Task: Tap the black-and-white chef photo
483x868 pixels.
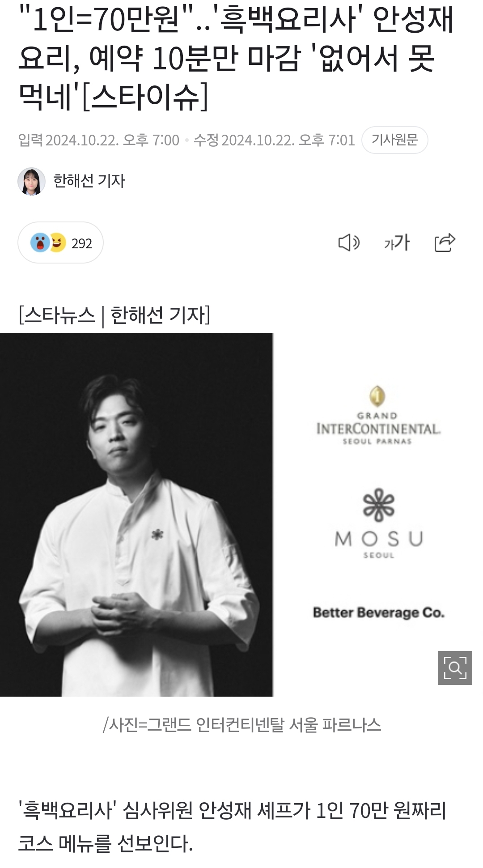Action: click(136, 515)
